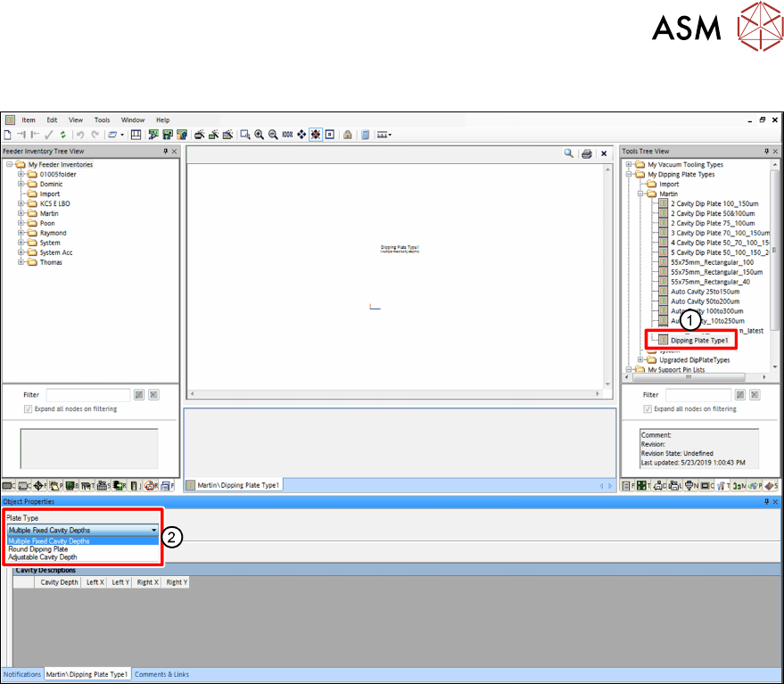The image size is (784, 684).
Task: Click the 100% zoom icon
Action: click(x=287, y=135)
